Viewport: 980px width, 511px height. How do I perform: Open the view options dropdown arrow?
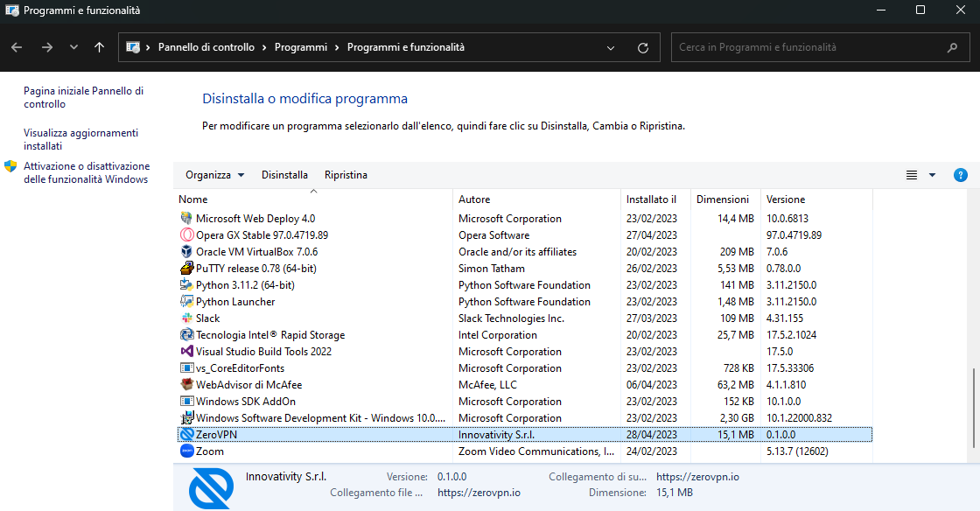(932, 175)
